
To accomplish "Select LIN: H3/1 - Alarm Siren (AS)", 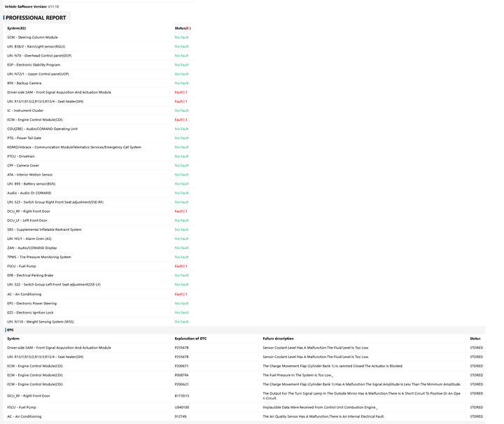I will (29, 239).
